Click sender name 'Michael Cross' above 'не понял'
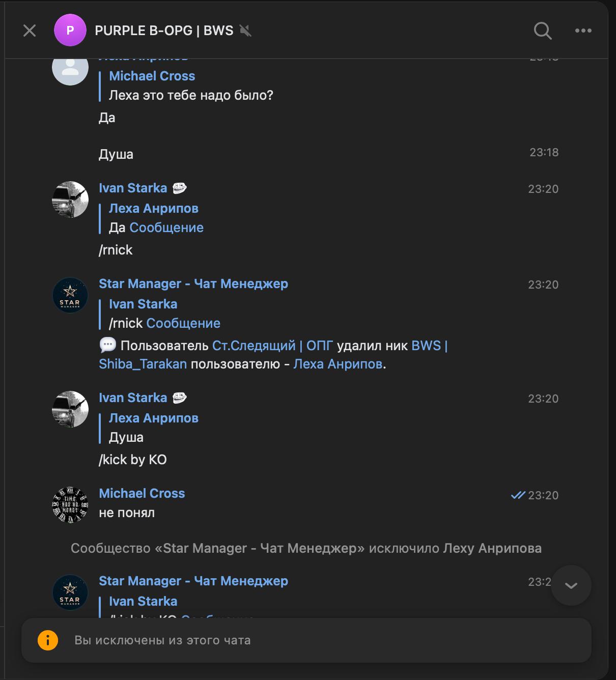The width and height of the screenshot is (616, 680). click(142, 493)
